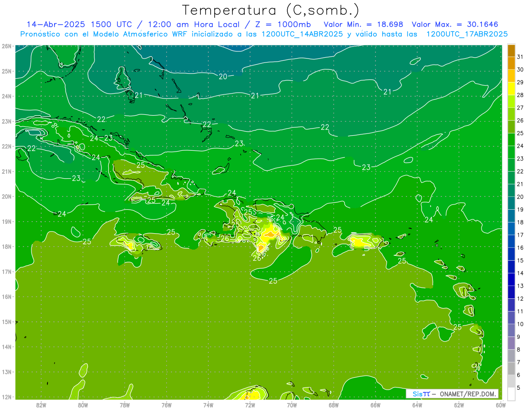Click the dark orange top swatch above legend value 31
This screenshot has width=532, height=411.
coord(511,51)
